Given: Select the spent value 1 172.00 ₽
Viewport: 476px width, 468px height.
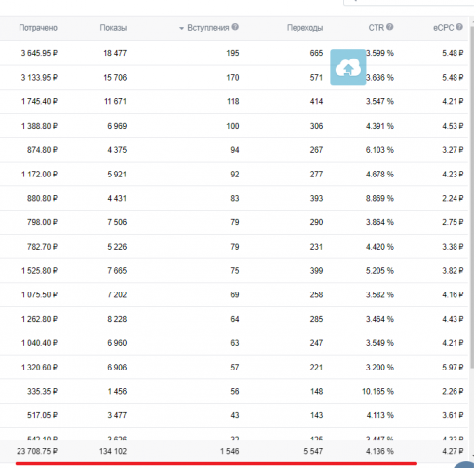Looking at the screenshot, I should 39,175.
